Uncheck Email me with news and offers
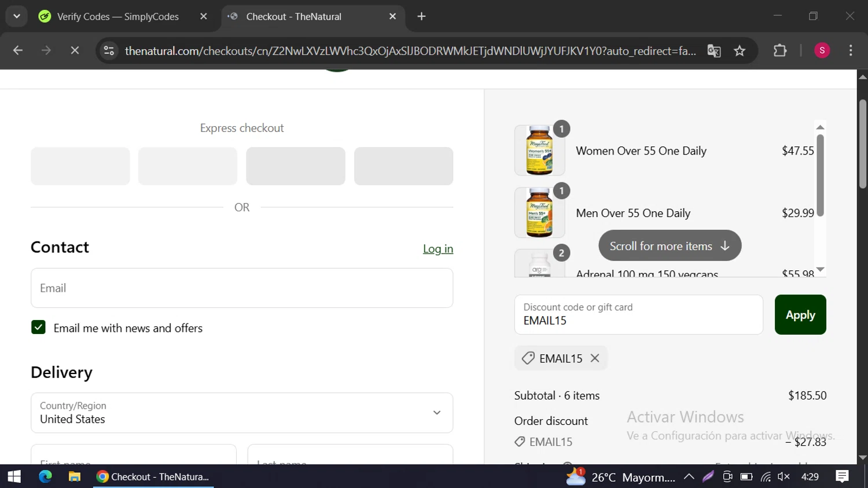The width and height of the screenshot is (868, 488). 38,328
